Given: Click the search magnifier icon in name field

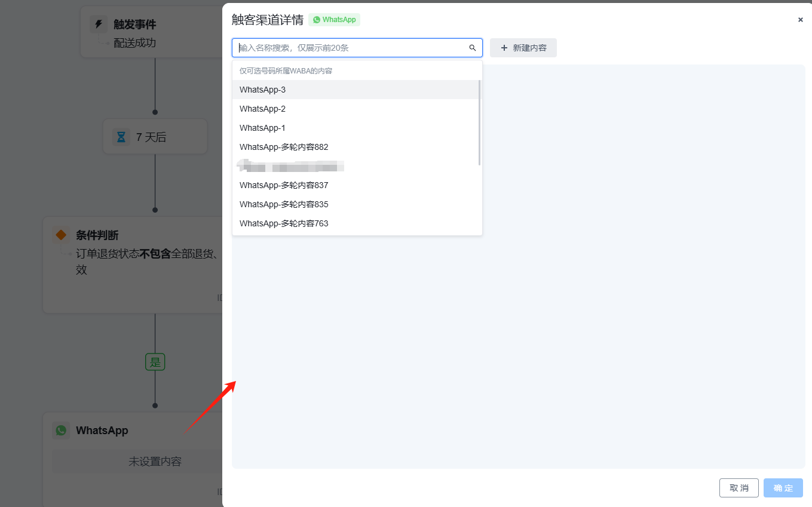Looking at the screenshot, I should coord(472,48).
